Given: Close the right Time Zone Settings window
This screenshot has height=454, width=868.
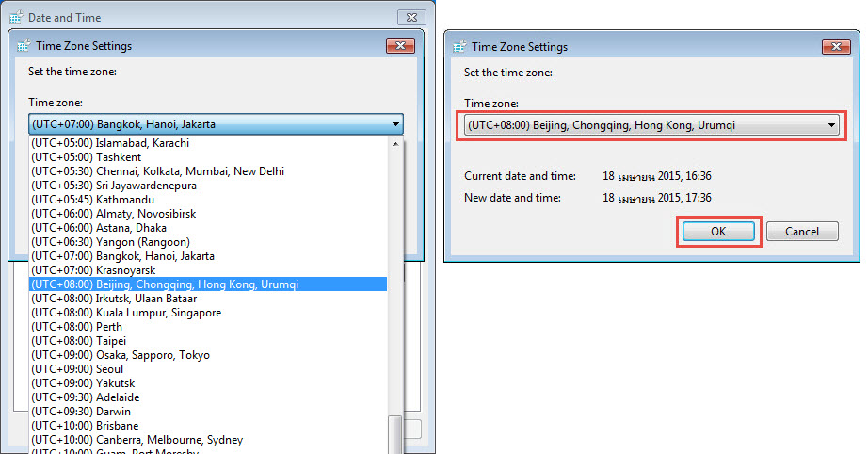Looking at the screenshot, I should coord(835,46).
